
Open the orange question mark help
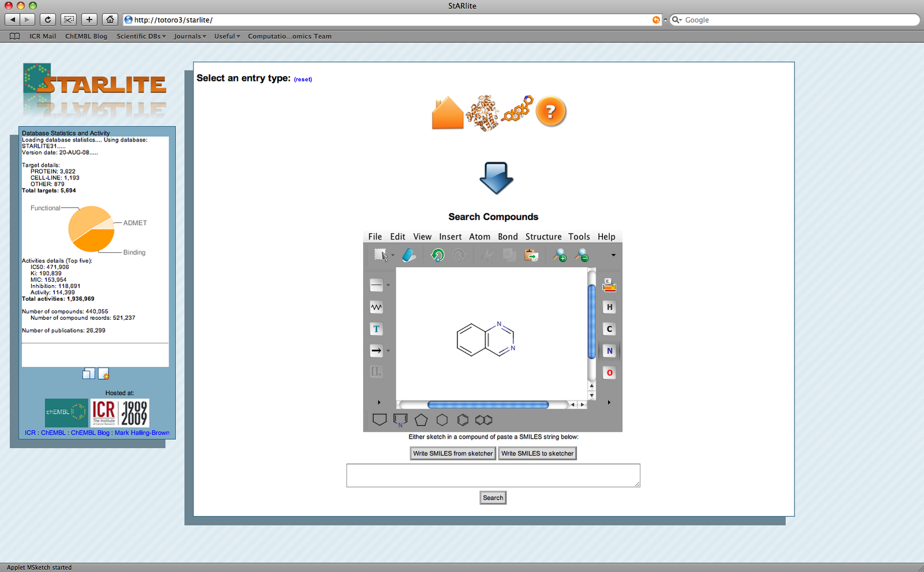550,111
